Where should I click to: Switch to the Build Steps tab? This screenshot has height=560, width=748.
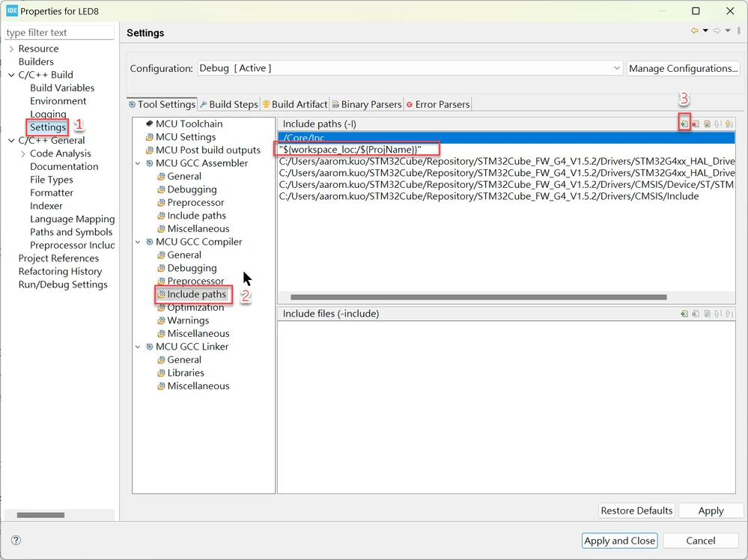(x=229, y=105)
